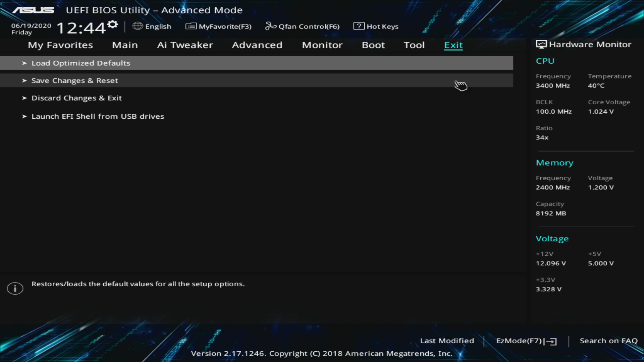Select the Exit tab
The image size is (644, 362).
(x=453, y=45)
